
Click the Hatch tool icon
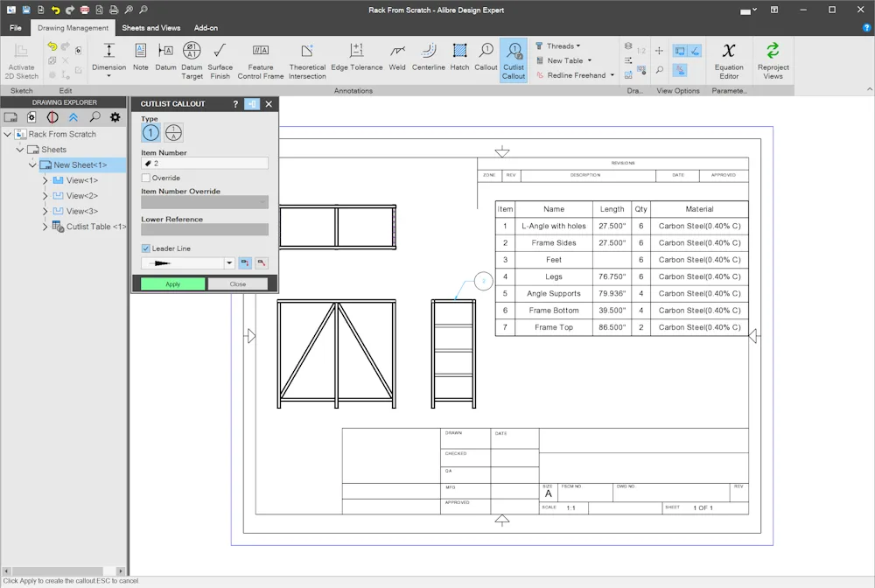pos(459,51)
